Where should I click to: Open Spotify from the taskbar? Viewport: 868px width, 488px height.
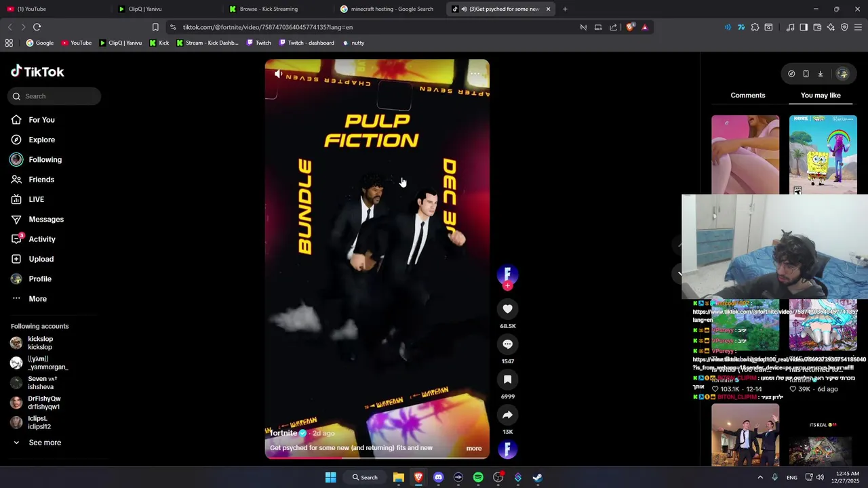478,477
